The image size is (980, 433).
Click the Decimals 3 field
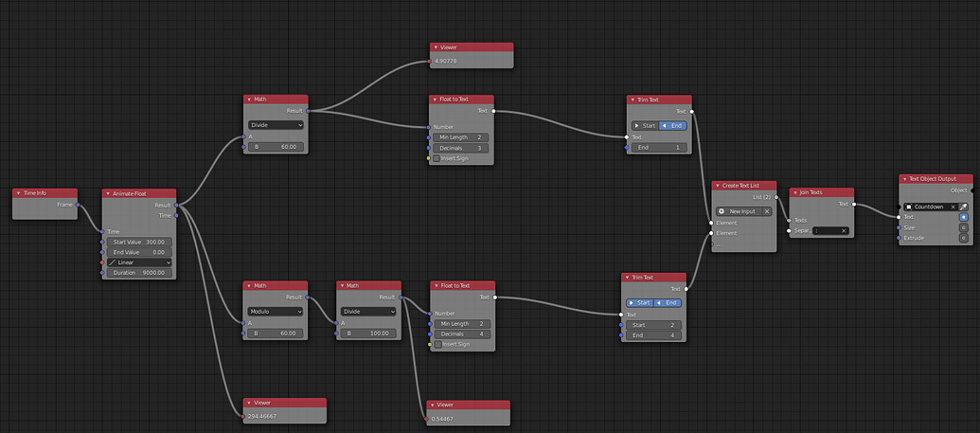coord(460,148)
